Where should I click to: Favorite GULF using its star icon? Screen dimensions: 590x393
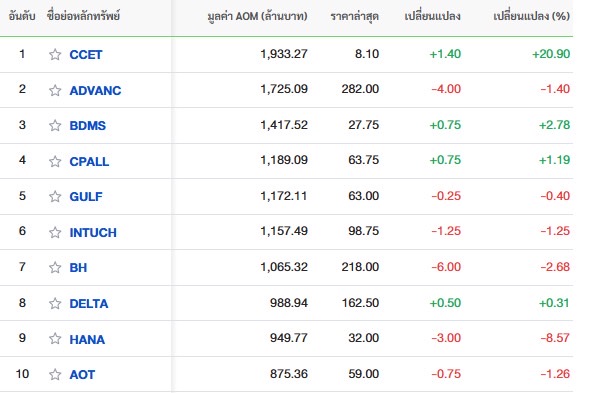(55, 196)
